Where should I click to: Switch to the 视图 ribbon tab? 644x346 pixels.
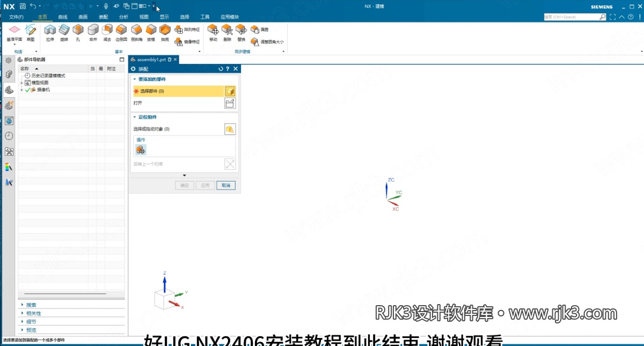coord(144,17)
